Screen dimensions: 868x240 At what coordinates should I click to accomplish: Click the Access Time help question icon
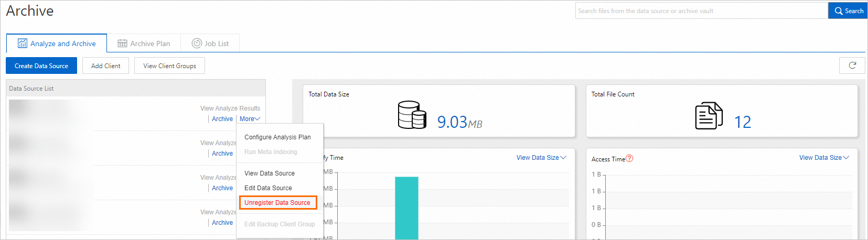tap(629, 159)
